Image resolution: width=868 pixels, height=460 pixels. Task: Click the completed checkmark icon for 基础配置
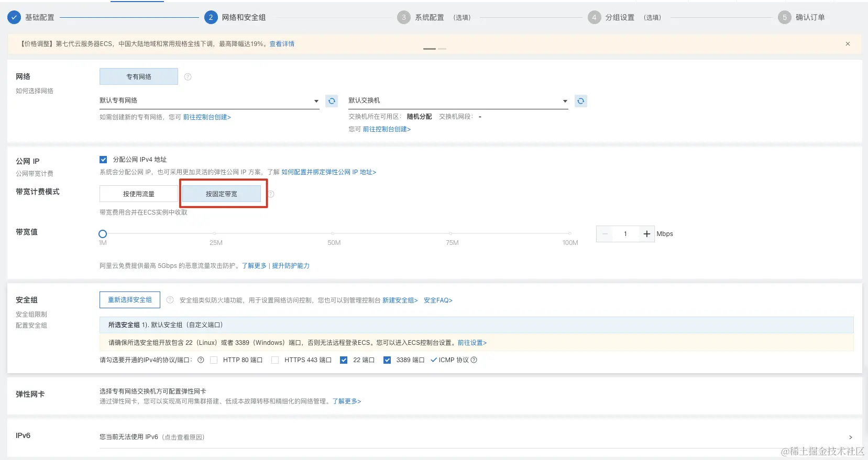click(x=14, y=17)
